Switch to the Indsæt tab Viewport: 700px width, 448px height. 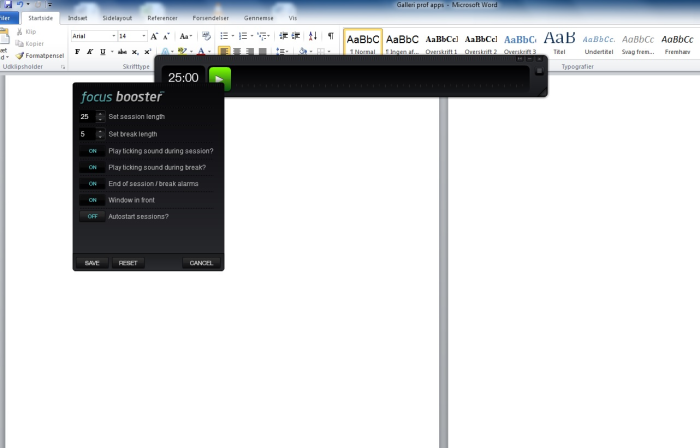(77, 18)
